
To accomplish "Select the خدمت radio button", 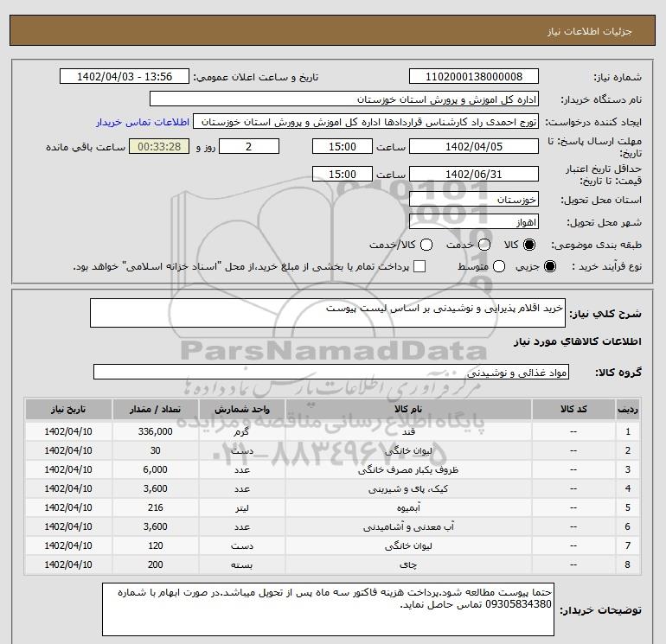I will [x=484, y=245].
